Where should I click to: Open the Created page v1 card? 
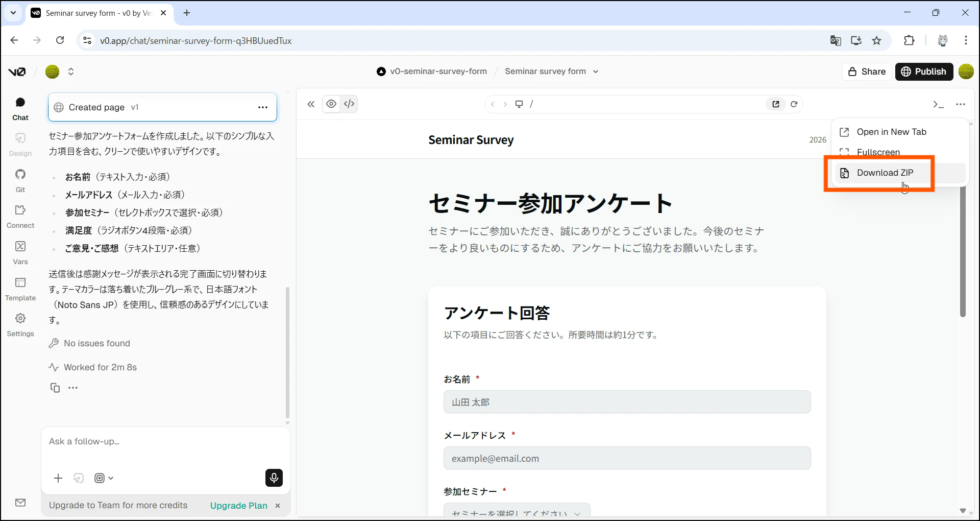coord(162,107)
